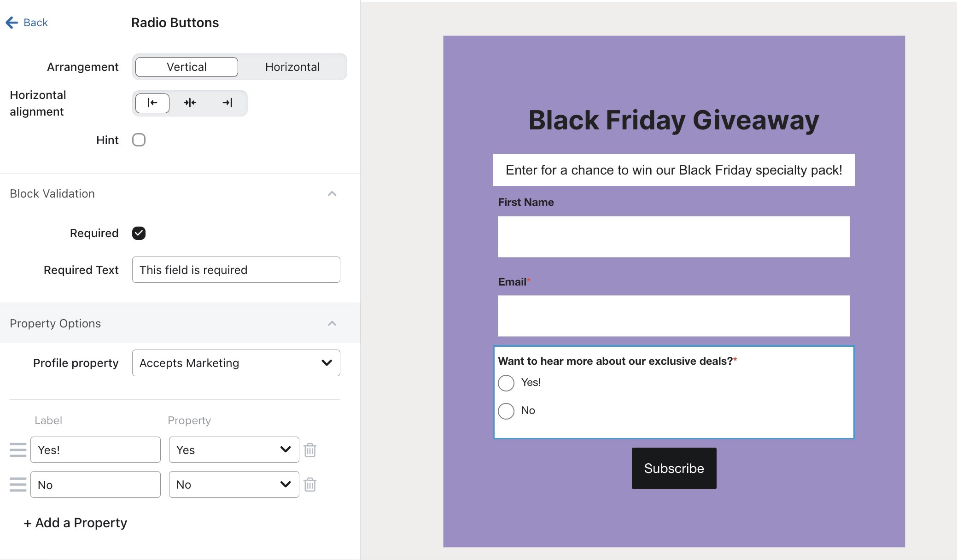Delete the No option row

(x=310, y=484)
